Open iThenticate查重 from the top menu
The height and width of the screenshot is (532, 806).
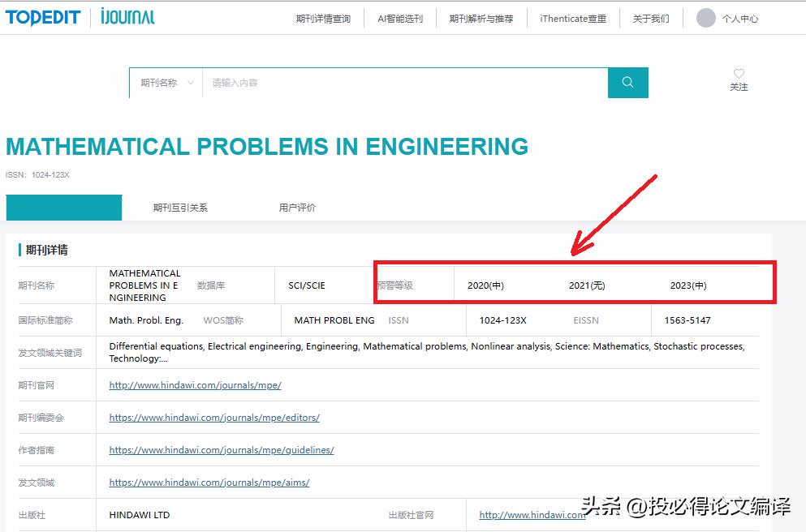point(573,18)
